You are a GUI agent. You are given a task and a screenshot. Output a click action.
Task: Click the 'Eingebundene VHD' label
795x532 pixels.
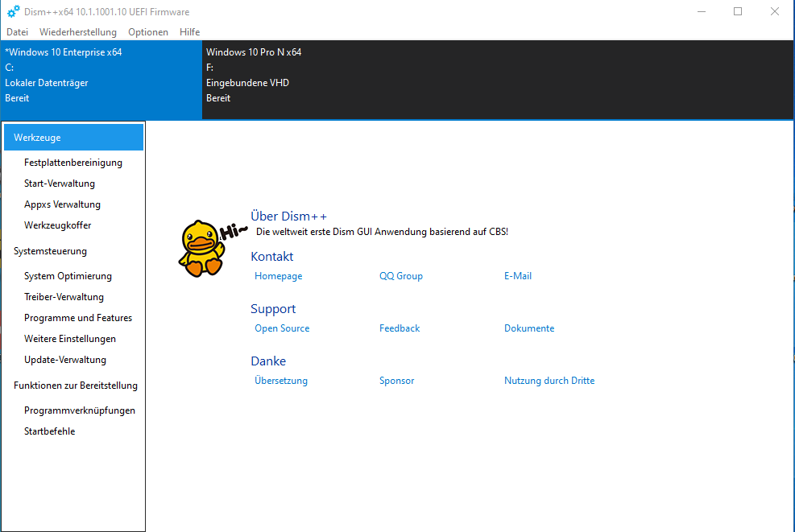pyautogui.click(x=247, y=83)
